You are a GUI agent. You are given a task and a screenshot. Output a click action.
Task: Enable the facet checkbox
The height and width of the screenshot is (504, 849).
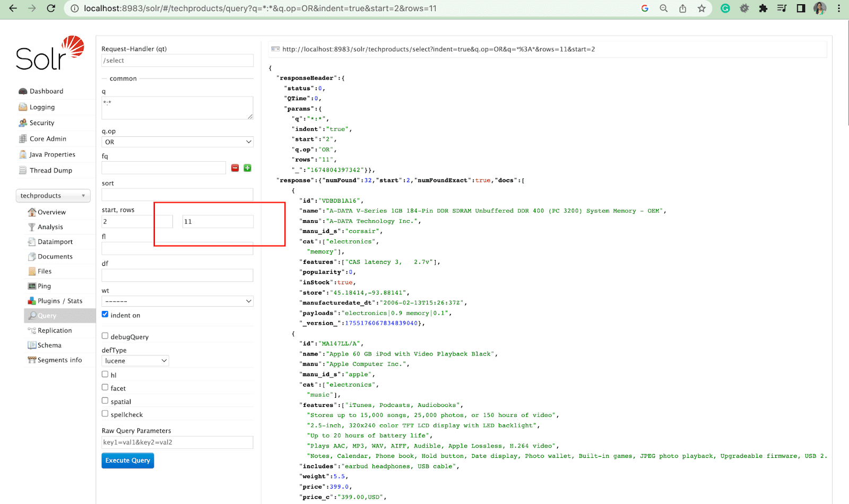pos(105,388)
